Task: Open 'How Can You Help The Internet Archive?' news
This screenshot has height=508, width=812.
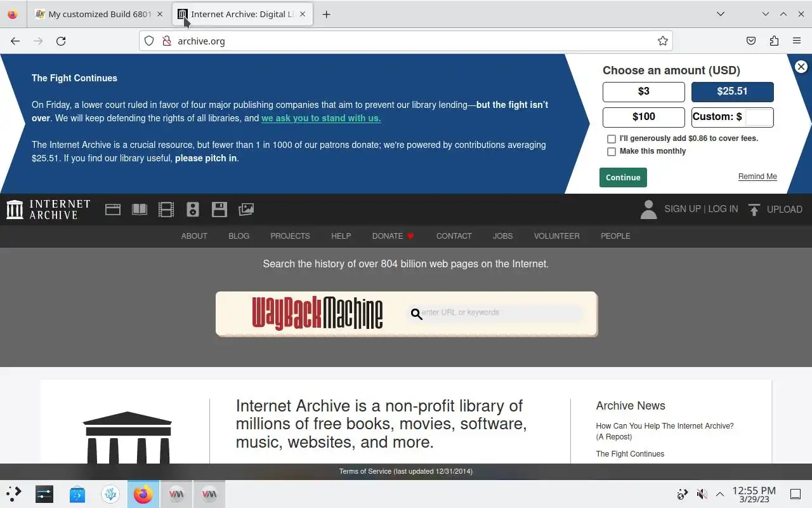Action: click(665, 431)
